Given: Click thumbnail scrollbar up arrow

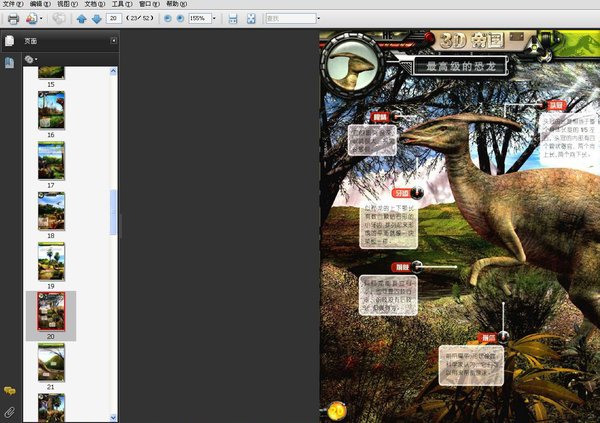Looking at the screenshot, I should tap(113, 71).
